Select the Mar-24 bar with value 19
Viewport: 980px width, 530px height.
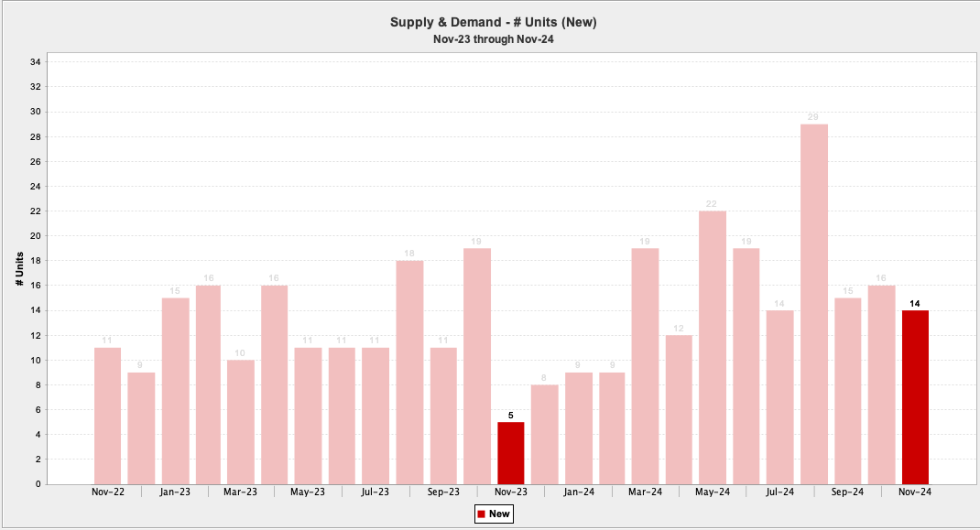(x=645, y=366)
